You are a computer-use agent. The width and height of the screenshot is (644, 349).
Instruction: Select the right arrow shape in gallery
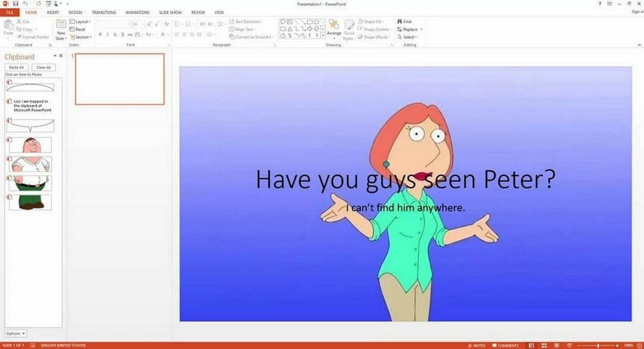tap(309, 29)
